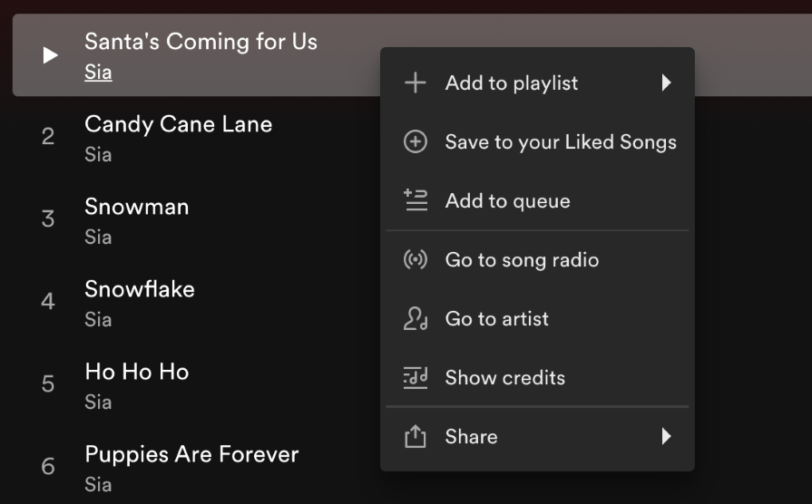Select the Snowman song title
Screen dimensions: 812x504
(x=137, y=207)
